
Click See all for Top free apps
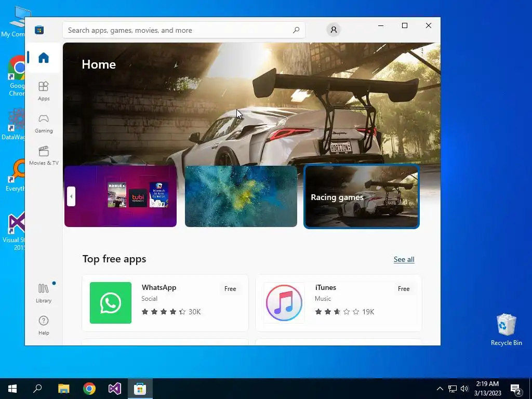(x=404, y=260)
